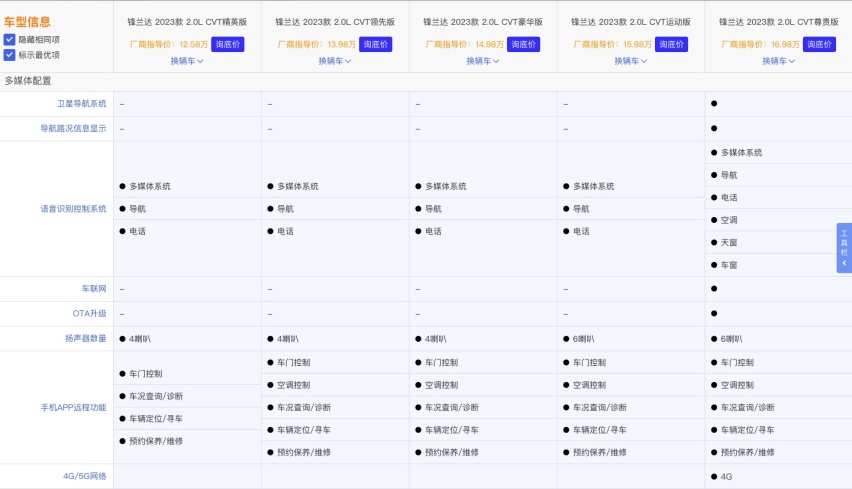Click the 车型信息 heading
The width and height of the screenshot is (852, 489).
pyautogui.click(x=27, y=22)
